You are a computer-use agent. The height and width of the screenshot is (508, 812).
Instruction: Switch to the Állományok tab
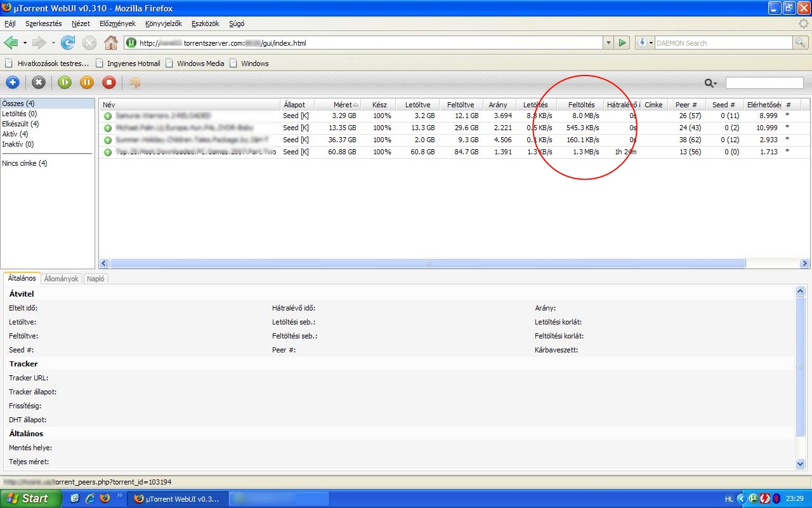[x=62, y=279]
